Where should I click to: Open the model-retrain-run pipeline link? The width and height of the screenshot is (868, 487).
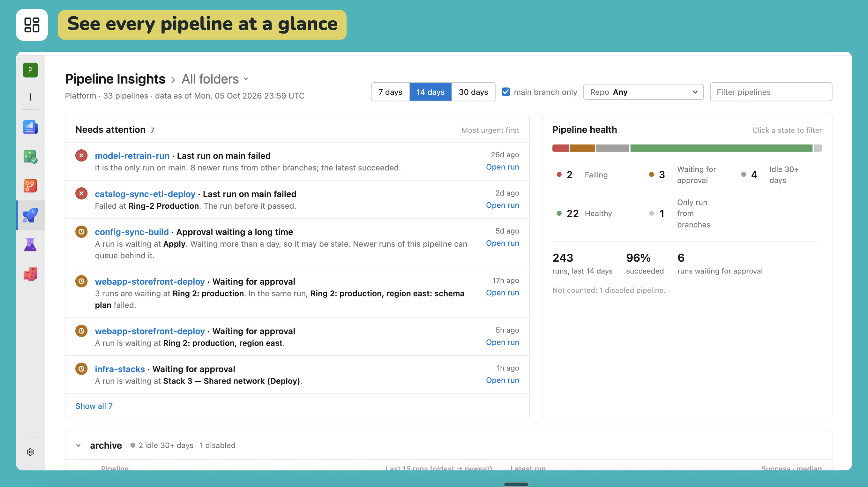click(132, 156)
